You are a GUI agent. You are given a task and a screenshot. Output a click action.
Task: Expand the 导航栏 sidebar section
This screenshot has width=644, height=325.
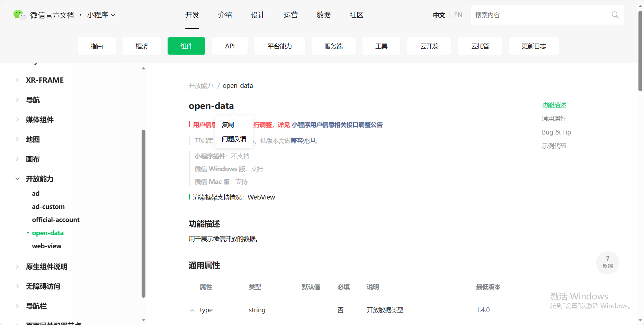click(x=17, y=306)
